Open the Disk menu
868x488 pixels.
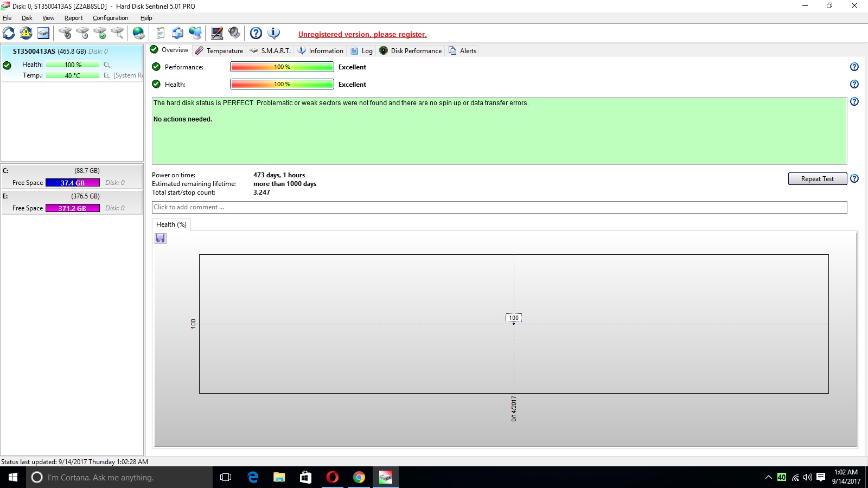tap(27, 18)
